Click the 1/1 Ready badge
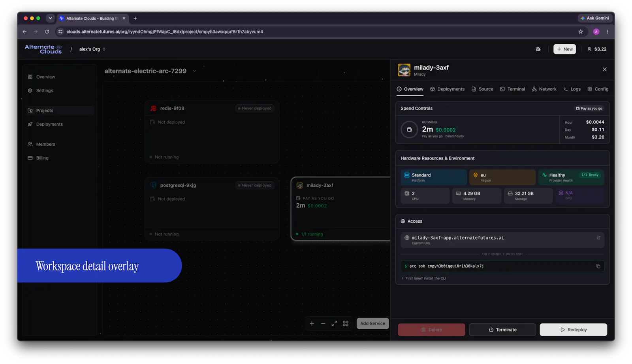 (x=590, y=175)
